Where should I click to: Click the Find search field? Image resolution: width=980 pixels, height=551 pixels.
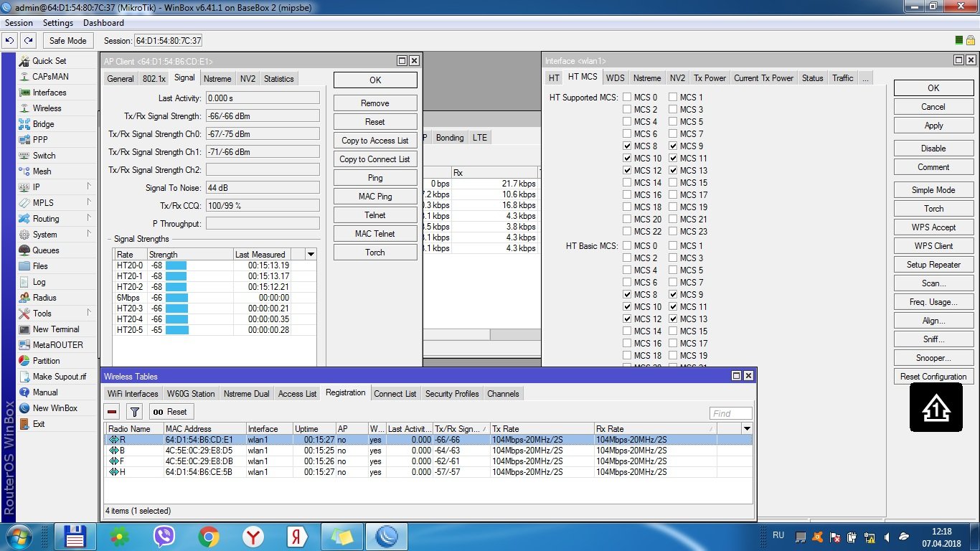coord(730,413)
